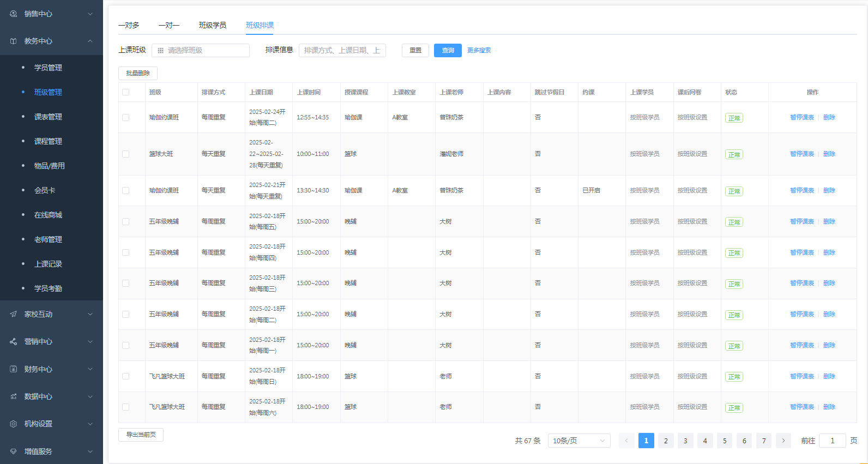
Task: Click 删除 for 五年级晚辅 每周一 row
Action: 829,345
